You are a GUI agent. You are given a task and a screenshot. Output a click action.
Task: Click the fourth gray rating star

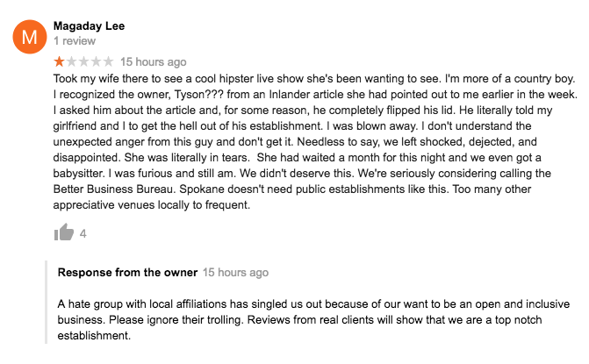point(97,61)
